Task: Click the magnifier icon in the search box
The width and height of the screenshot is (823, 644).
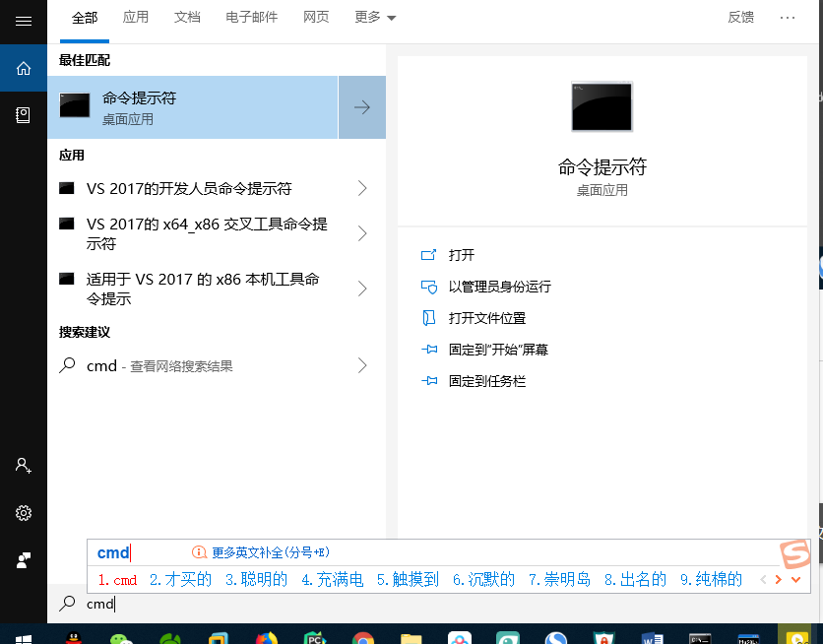Action: pyautogui.click(x=65, y=603)
